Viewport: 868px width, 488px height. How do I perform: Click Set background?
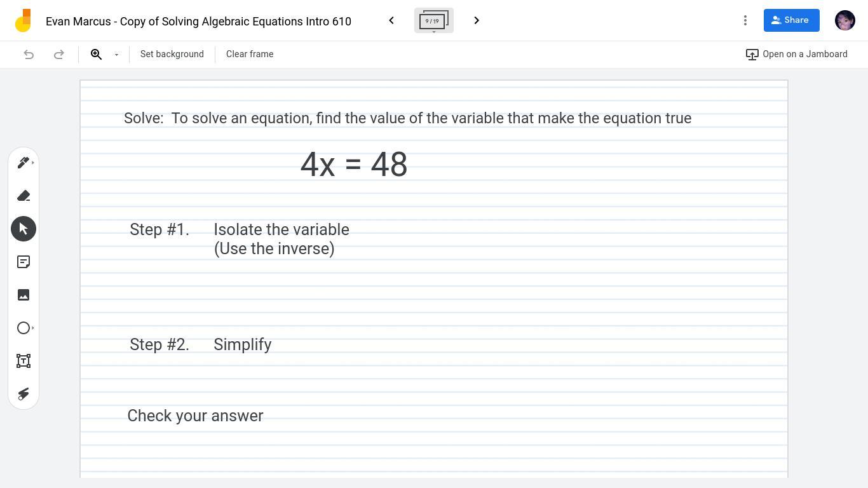(172, 54)
